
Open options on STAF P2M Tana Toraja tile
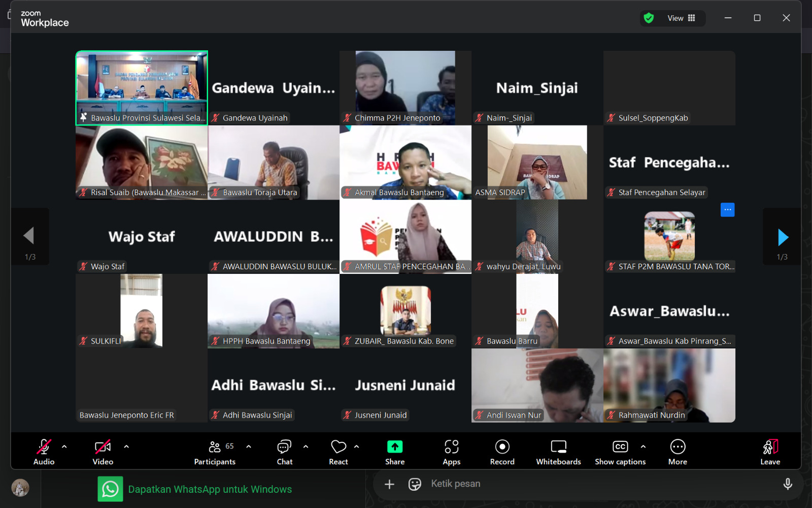tap(727, 210)
